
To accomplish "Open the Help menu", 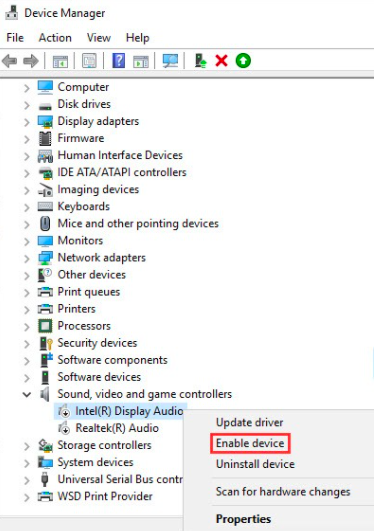I will [138, 38].
